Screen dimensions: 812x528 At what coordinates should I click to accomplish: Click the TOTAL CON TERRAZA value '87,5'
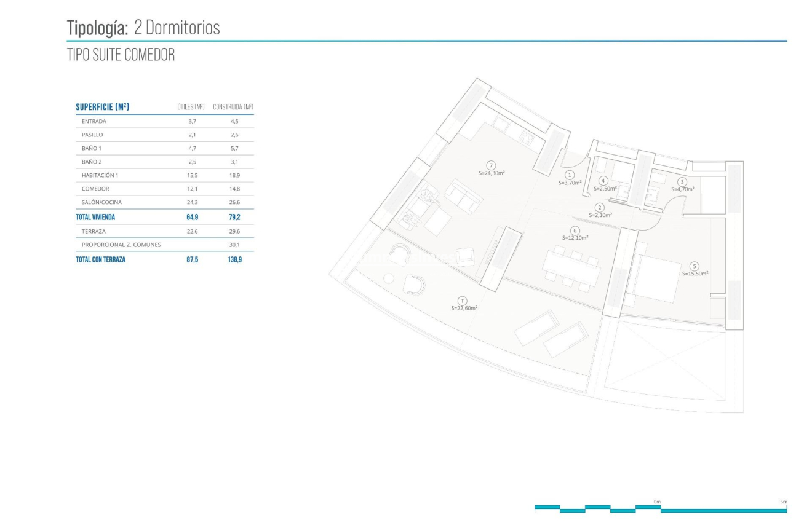pos(192,259)
